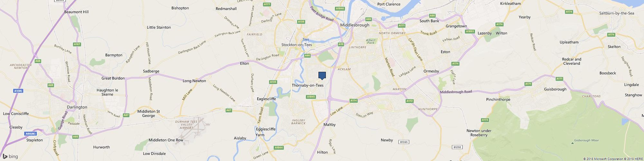Image resolution: width=644 pixels, height=161 pixels.
Task: Click the A66(M) motorway shield
Action: tap(30, 134)
